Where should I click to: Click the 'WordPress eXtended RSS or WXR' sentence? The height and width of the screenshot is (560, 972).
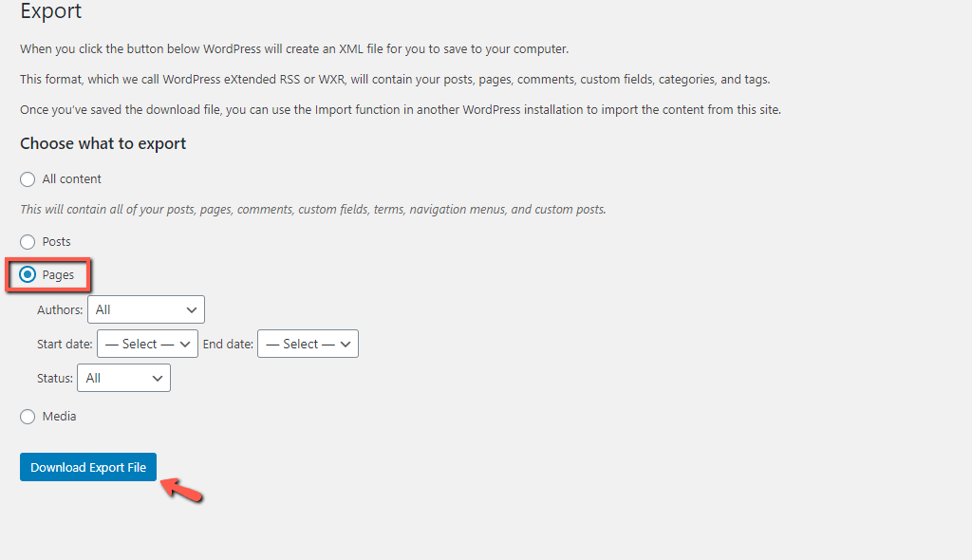(x=395, y=80)
